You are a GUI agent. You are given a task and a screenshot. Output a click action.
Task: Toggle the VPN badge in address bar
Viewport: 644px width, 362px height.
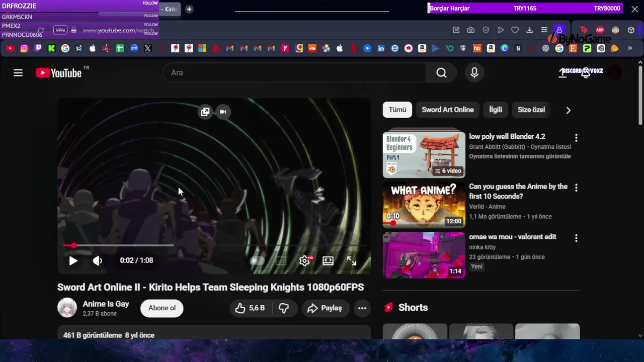60,30
